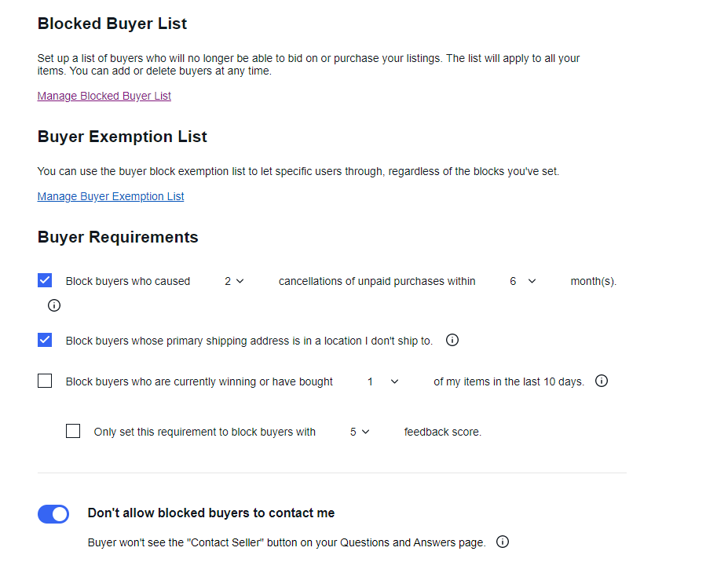Click info icon below unpaid cancellations checkbox
This screenshot has height=573, width=728.
(54, 305)
